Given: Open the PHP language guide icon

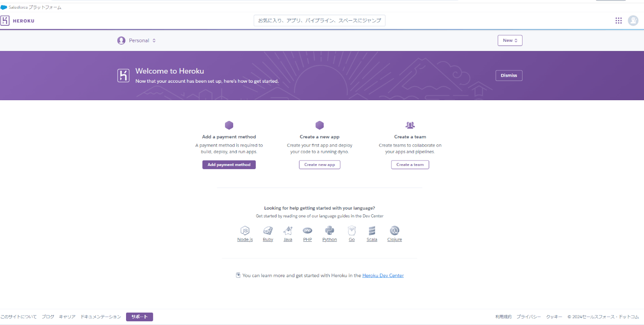Looking at the screenshot, I should pyautogui.click(x=307, y=230).
